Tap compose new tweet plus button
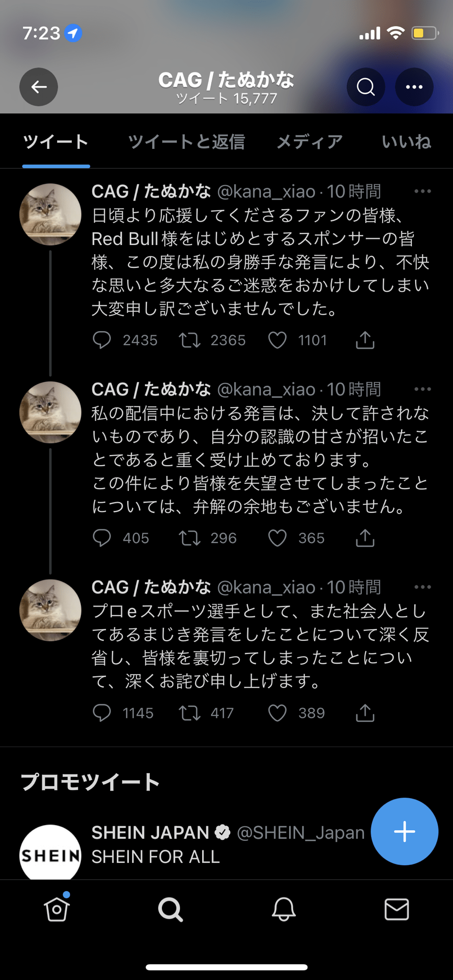 pos(404,831)
